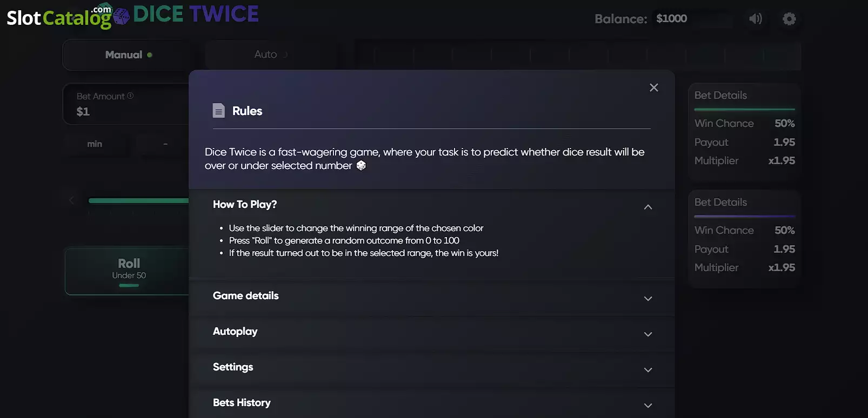Close the Rules dialog with X
Image resolution: width=868 pixels, height=418 pixels.
[x=654, y=87]
